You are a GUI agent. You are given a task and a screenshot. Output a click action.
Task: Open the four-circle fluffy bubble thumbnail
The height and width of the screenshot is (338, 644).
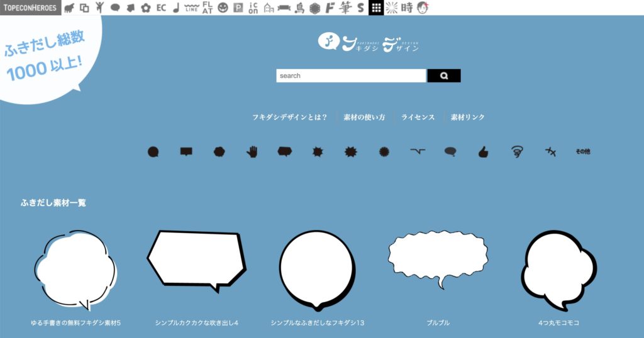[x=559, y=271]
